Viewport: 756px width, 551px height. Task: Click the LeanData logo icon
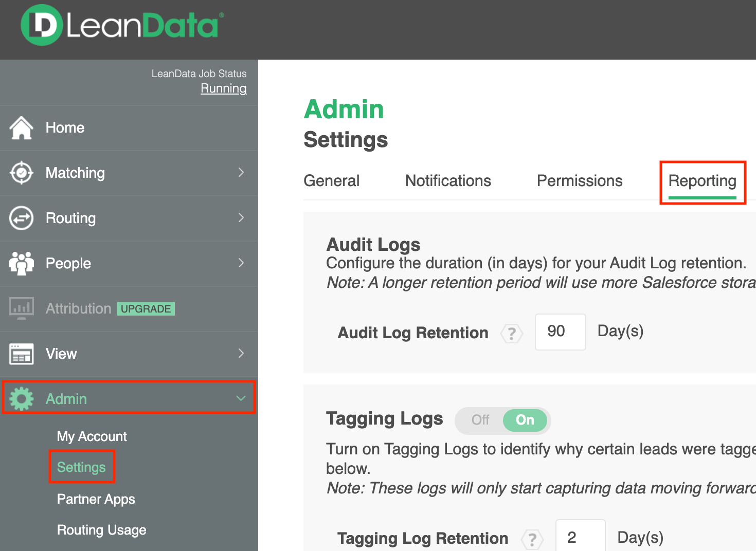[x=42, y=25]
